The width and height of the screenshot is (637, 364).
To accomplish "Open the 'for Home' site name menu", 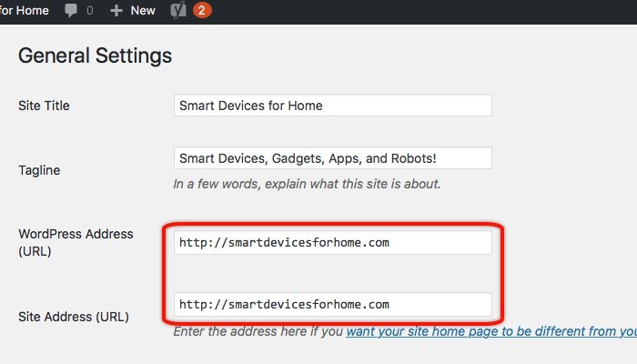I will 25,11.
